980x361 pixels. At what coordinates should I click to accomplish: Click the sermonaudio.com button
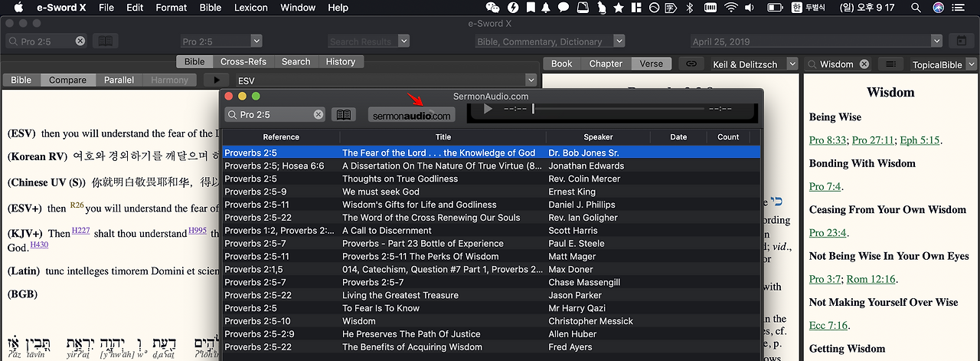coord(411,115)
